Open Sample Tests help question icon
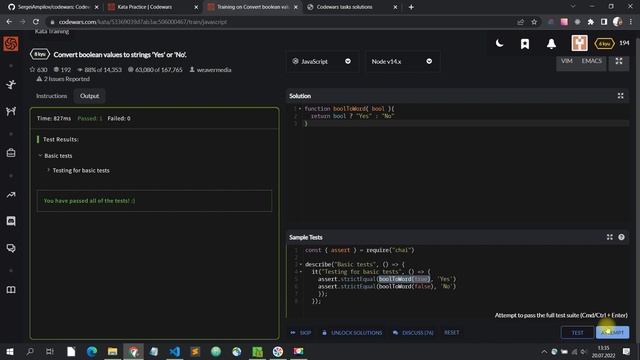 pyautogui.click(x=621, y=237)
